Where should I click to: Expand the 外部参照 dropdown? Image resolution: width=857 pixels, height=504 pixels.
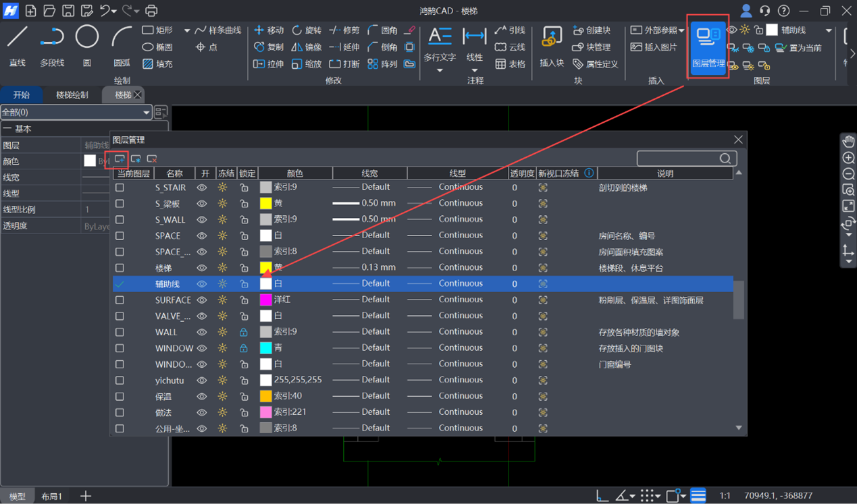681,30
